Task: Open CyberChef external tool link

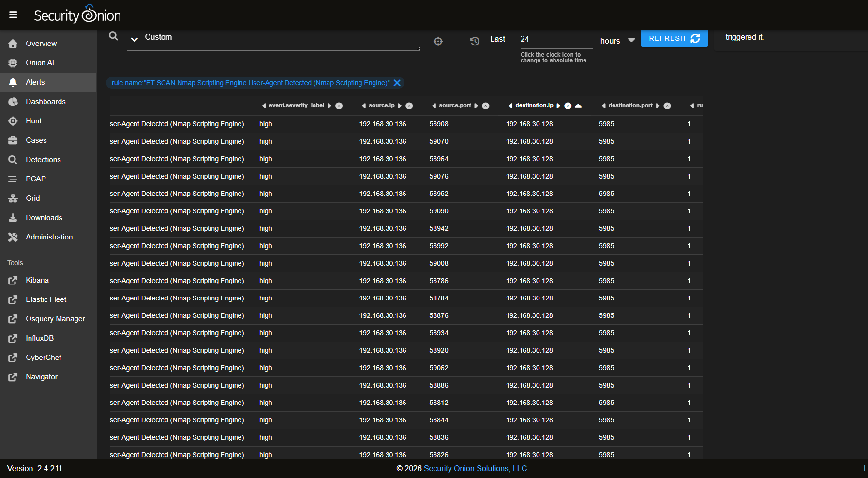Action: pyautogui.click(x=48, y=358)
